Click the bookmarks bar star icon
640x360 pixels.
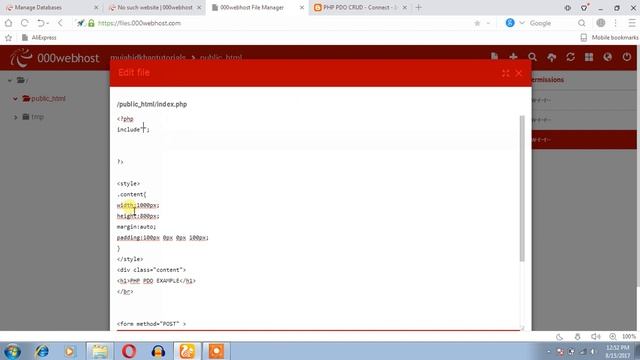(8, 38)
